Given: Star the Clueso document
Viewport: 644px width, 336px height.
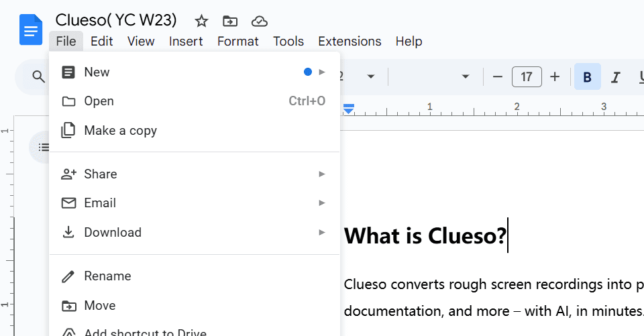Looking at the screenshot, I should tap(201, 21).
